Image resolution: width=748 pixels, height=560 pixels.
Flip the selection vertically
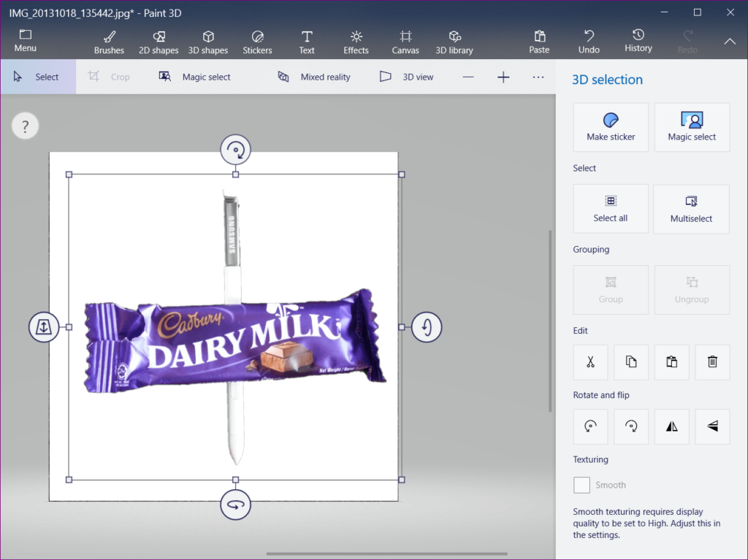[712, 426]
